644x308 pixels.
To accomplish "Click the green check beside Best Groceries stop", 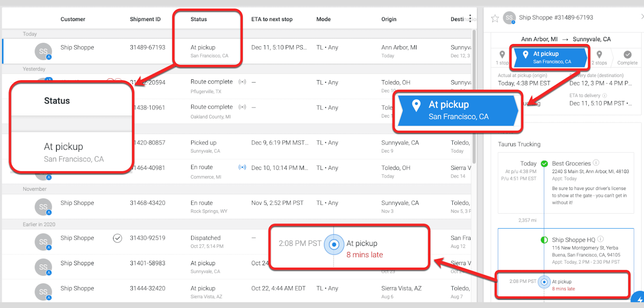I will pos(544,164).
